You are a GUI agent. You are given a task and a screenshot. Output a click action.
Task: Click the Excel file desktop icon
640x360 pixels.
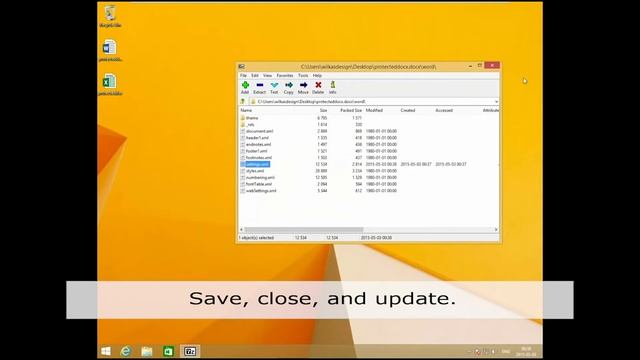[x=110, y=84]
